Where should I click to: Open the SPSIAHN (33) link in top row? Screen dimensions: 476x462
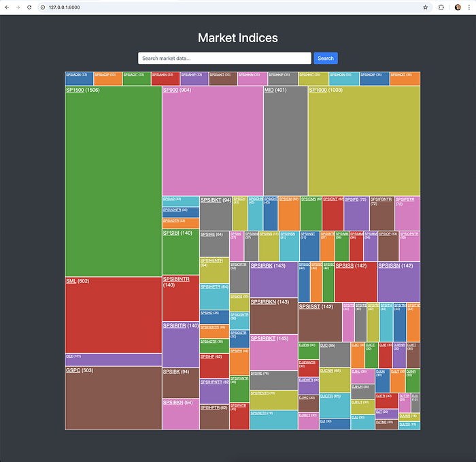(159, 75)
